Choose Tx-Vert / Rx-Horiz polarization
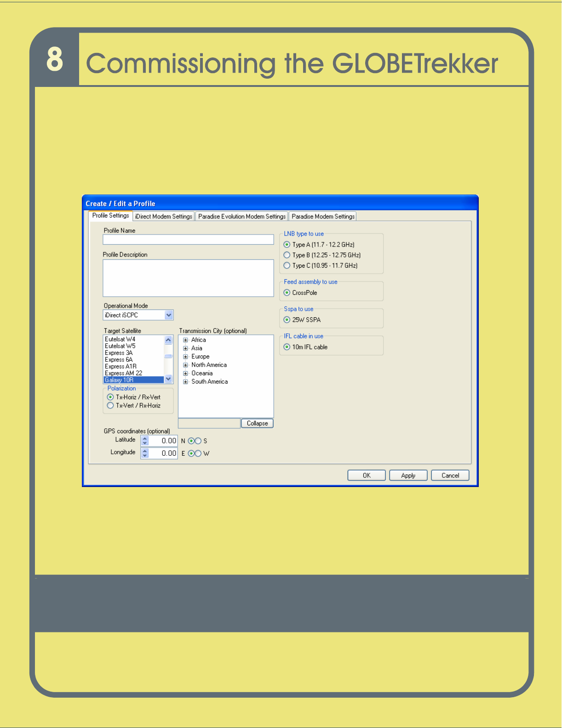562x728 pixels. [x=110, y=406]
